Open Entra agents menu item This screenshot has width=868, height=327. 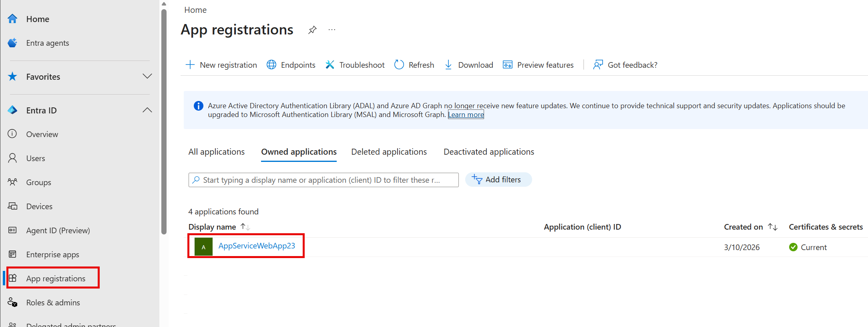point(48,43)
